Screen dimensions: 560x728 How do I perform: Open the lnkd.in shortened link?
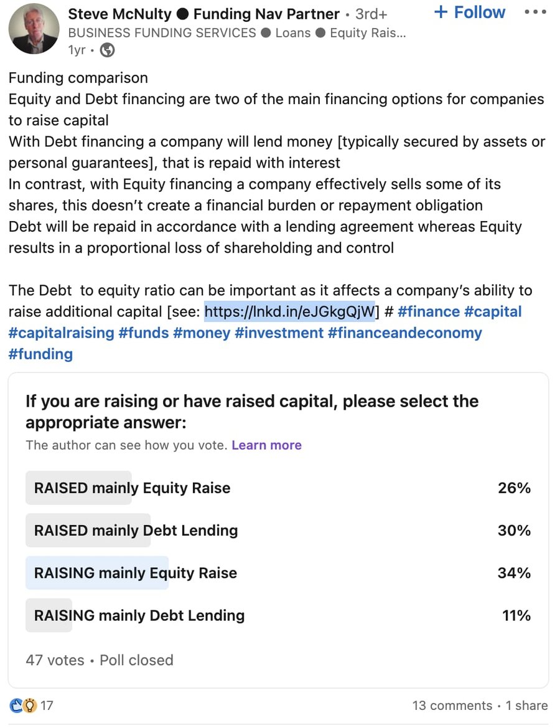290,311
